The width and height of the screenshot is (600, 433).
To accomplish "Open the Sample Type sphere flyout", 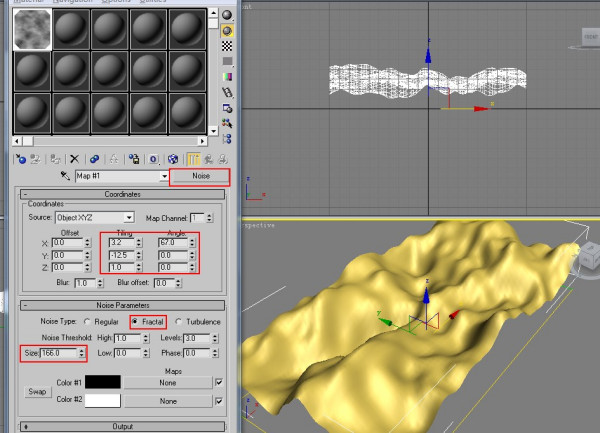I will [227, 15].
